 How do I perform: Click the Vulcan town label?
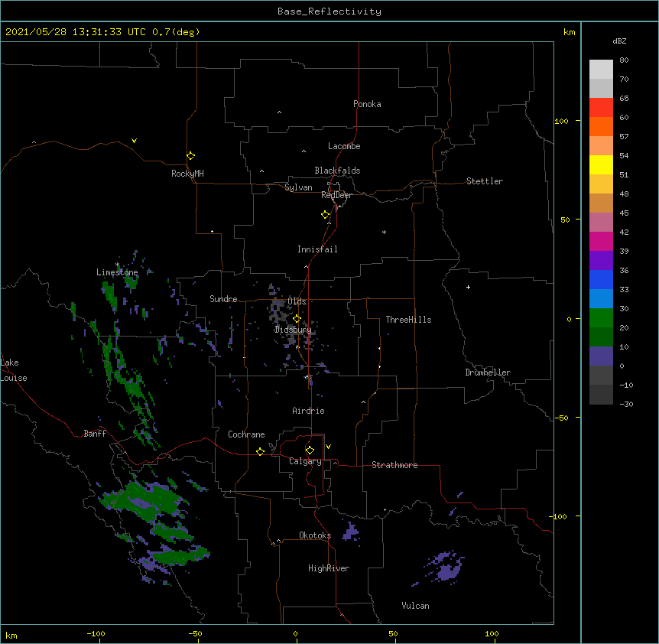[415, 606]
